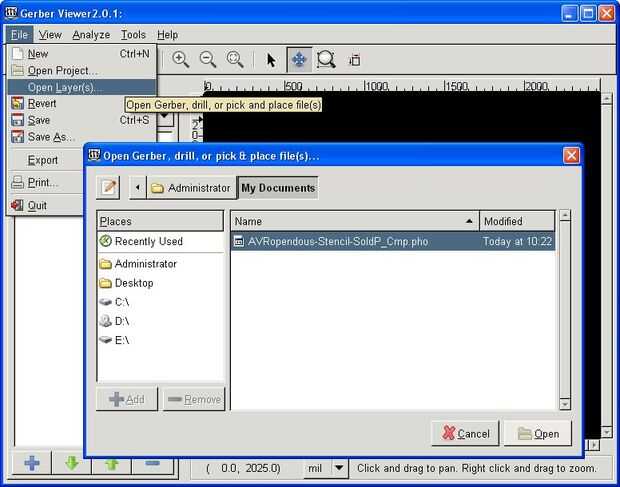The width and height of the screenshot is (620, 487).
Task: Click the path back arrow in dialog
Action: [x=138, y=187]
